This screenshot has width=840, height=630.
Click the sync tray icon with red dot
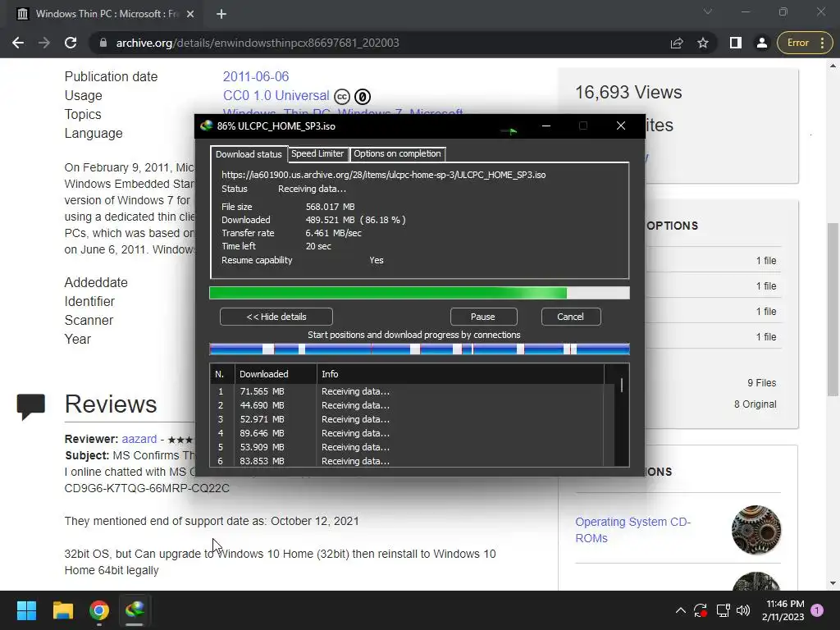click(701, 610)
